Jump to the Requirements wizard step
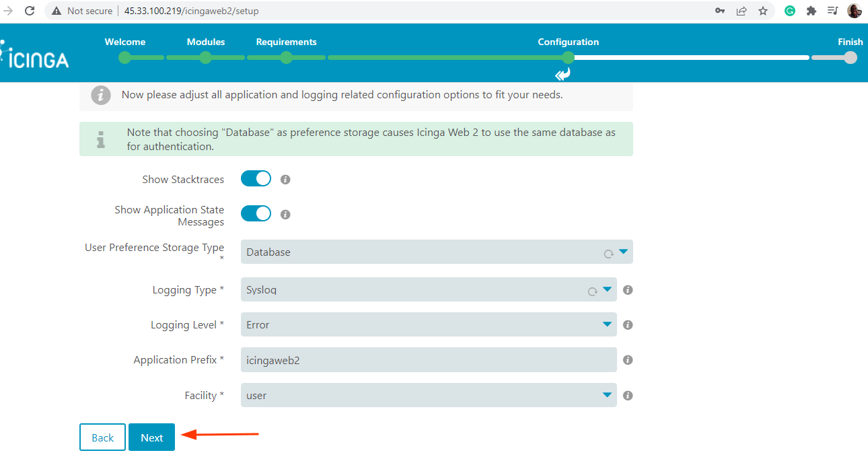The image size is (868, 461). pyautogui.click(x=286, y=57)
